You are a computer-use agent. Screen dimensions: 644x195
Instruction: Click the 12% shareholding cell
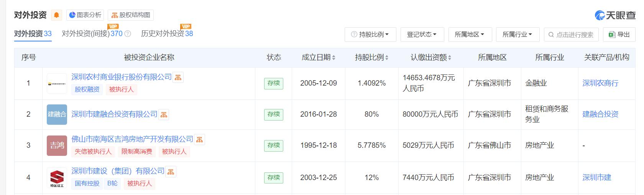point(371,177)
